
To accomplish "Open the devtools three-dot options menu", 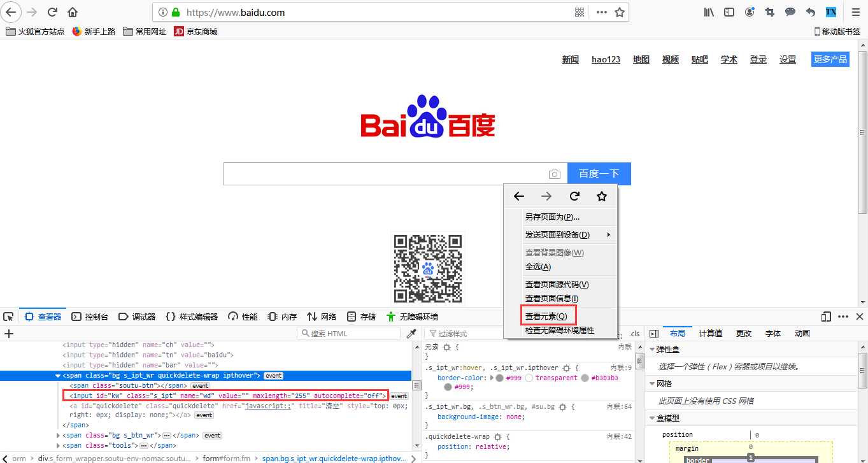I will click(843, 317).
